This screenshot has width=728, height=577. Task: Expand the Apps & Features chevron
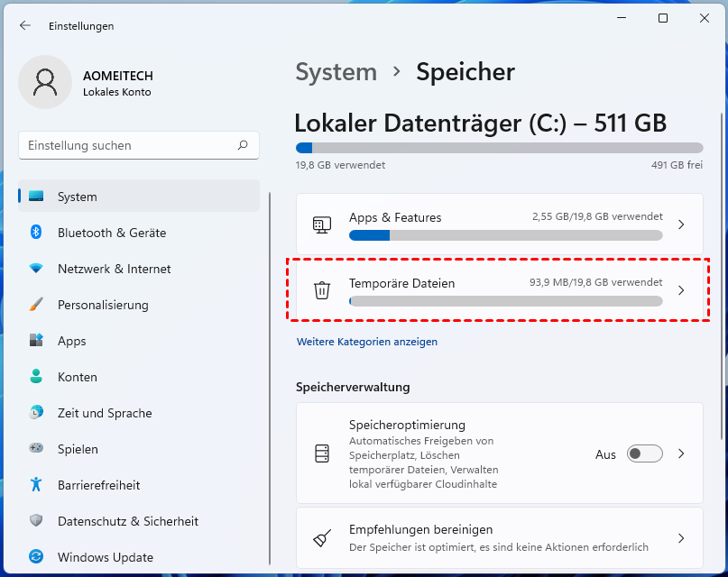coord(681,224)
